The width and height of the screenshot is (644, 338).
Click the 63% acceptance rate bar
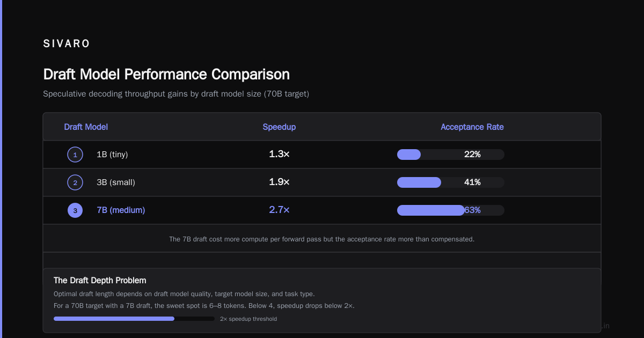pos(451,210)
